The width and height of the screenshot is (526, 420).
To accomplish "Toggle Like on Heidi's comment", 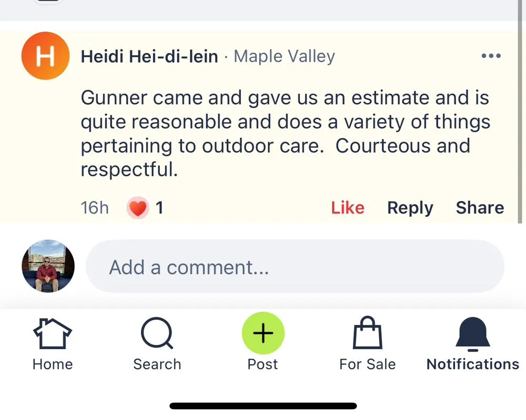I will pyautogui.click(x=347, y=208).
